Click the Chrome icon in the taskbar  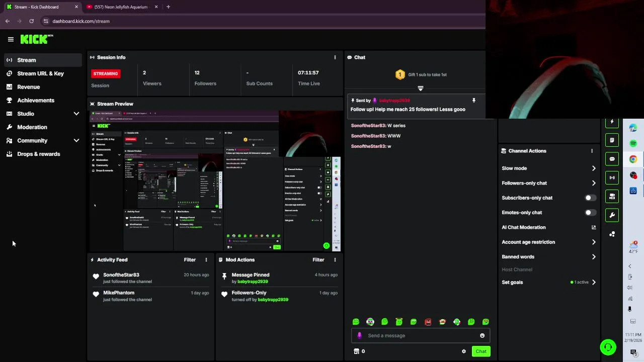(633, 159)
